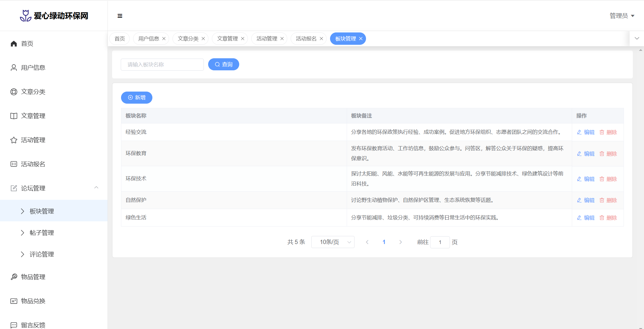The height and width of the screenshot is (329, 644).
Task: Click the 文章分类 lifebuoy icon
Action: (14, 92)
